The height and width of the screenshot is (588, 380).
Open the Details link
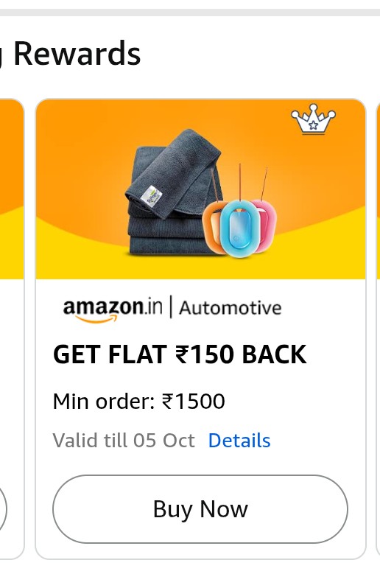[239, 440]
